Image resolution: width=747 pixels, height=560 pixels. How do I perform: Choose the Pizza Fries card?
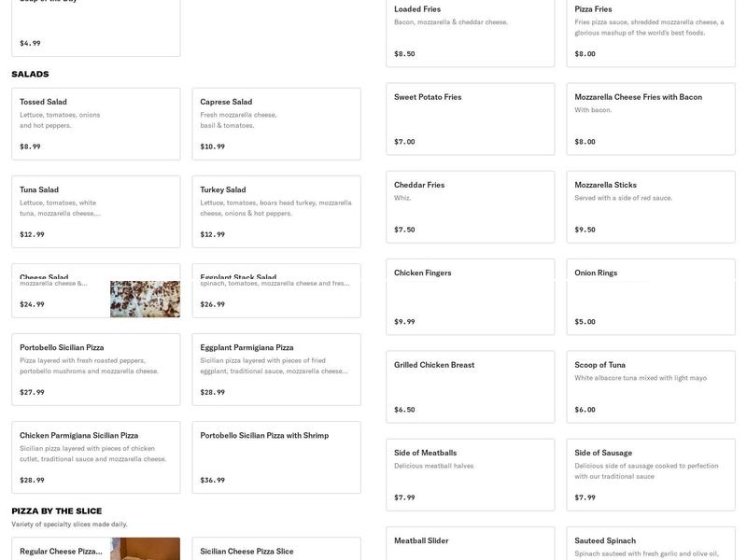click(650, 31)
